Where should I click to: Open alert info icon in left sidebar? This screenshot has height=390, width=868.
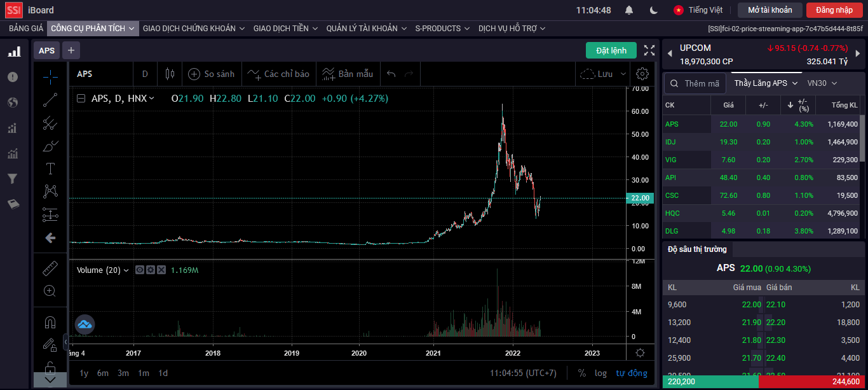point(13,77)
